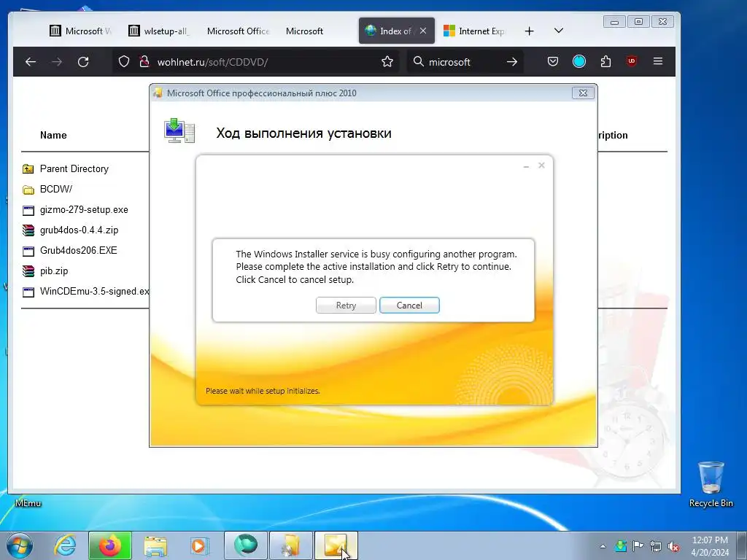Switch to the wlsetup-all tab
This screenshot has width=747, height=560.
[160, 31]
